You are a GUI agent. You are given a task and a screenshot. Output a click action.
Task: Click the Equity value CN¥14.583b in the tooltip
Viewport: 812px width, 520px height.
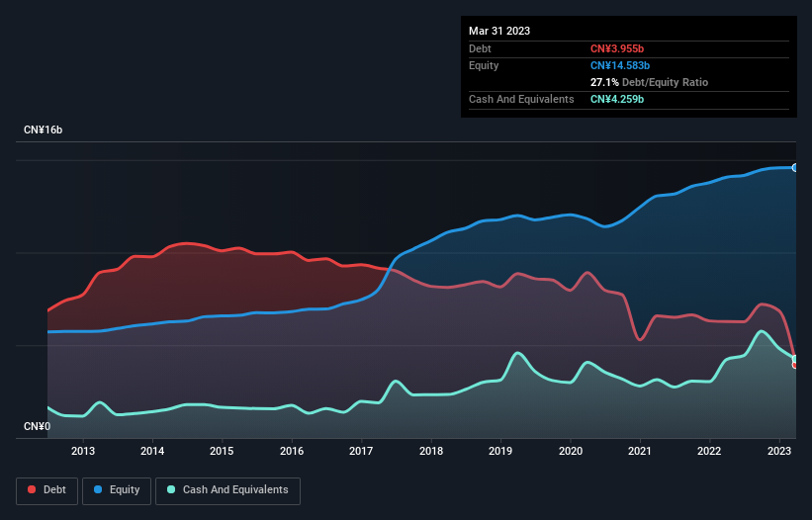(620, 65)
